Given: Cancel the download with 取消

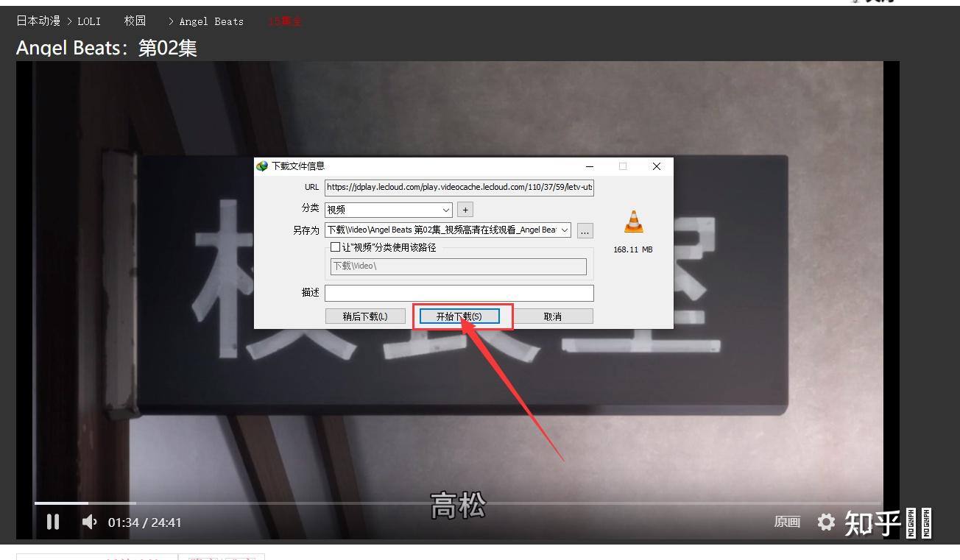Looking at the screenshot, I should (553, 316).
